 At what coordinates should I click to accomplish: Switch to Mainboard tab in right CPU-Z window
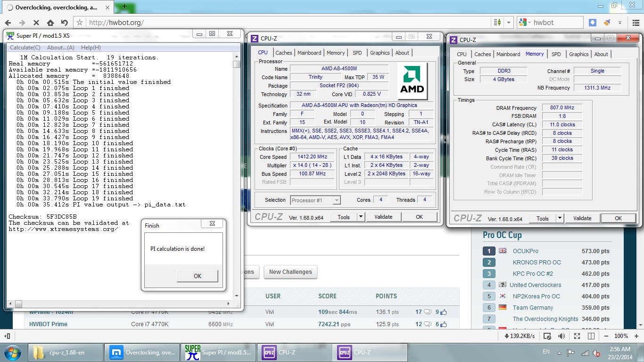coord(508,54)
